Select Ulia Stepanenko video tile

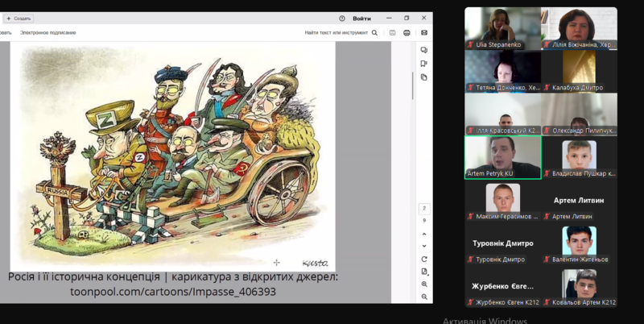click(502, 28)
